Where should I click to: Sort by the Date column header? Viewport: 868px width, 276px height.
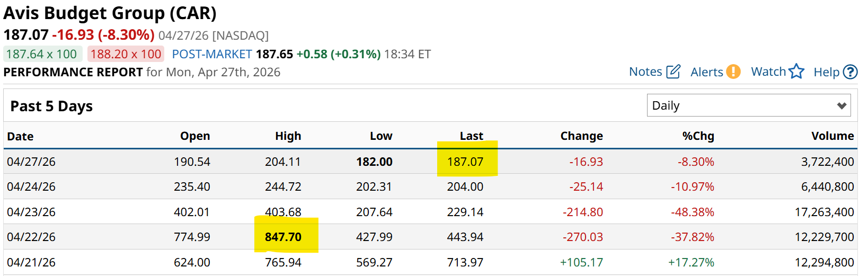[x=20, y=136]
